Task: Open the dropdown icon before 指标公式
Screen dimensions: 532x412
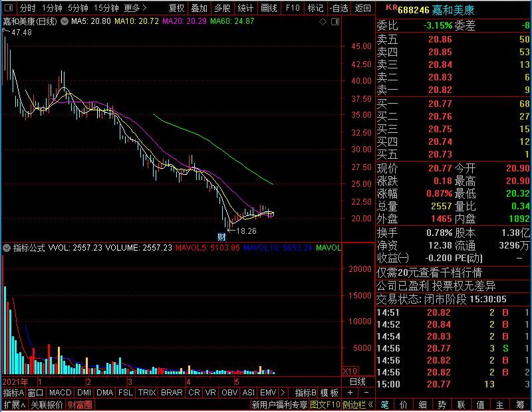Action: [x=7, y=248]
